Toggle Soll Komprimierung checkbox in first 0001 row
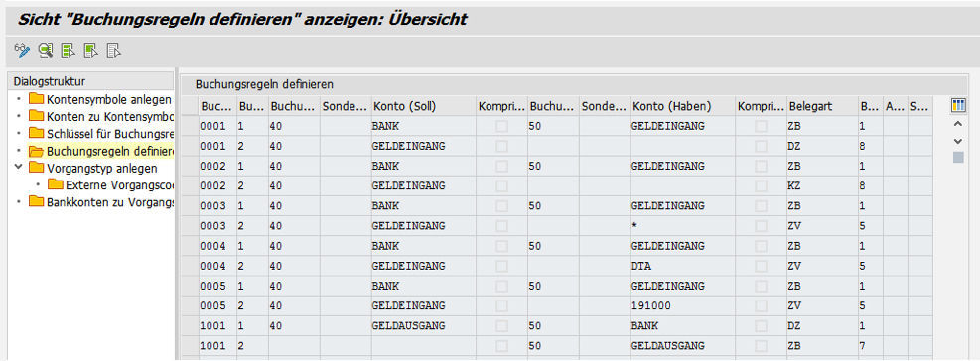 pos(501,126)
